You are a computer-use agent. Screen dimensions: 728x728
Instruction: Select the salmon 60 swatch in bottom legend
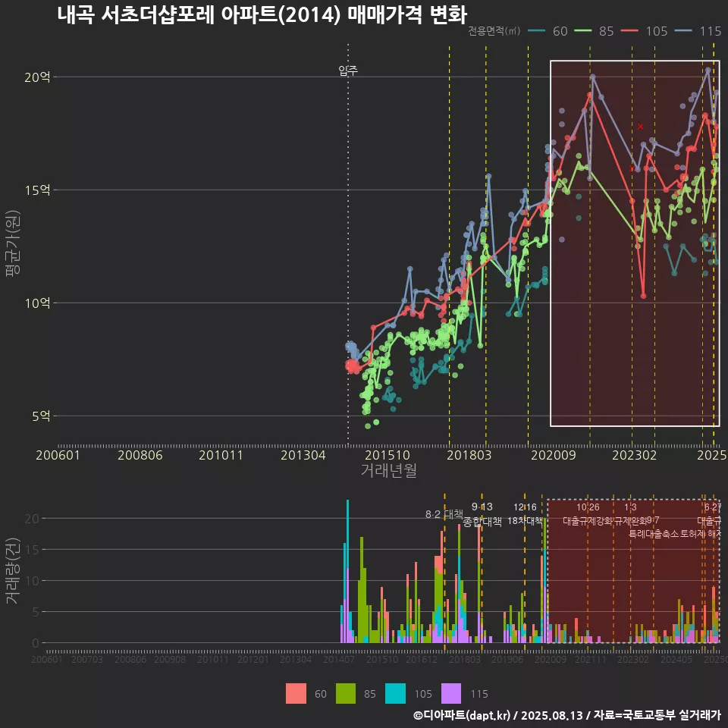click(296, 694)
